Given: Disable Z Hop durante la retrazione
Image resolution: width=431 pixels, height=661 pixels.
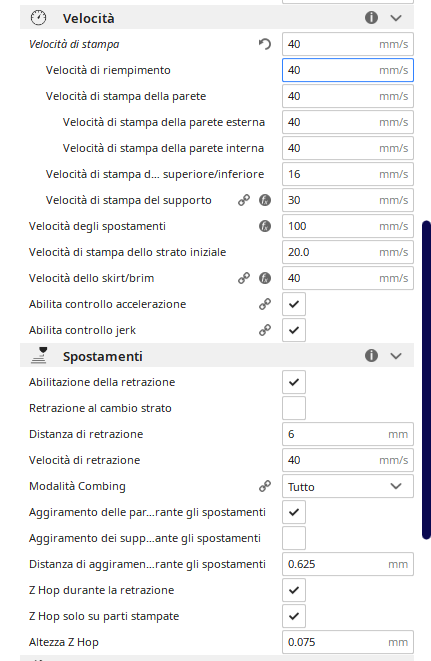Looking at the screenshot, I should click(294, 590).
